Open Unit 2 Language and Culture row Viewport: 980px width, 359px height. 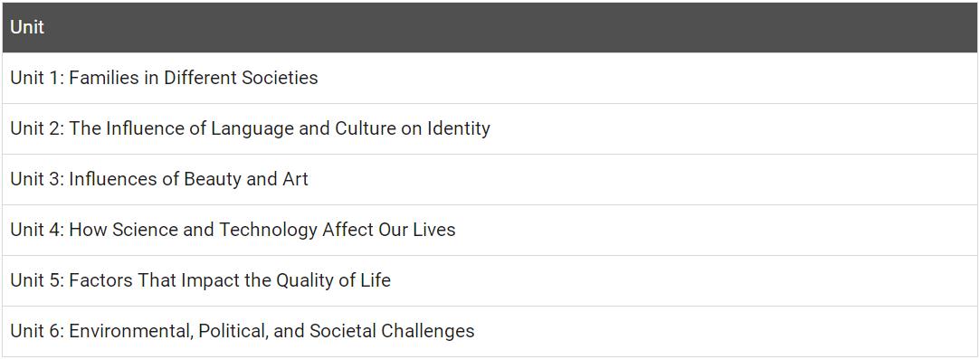[x=490, y=128]
